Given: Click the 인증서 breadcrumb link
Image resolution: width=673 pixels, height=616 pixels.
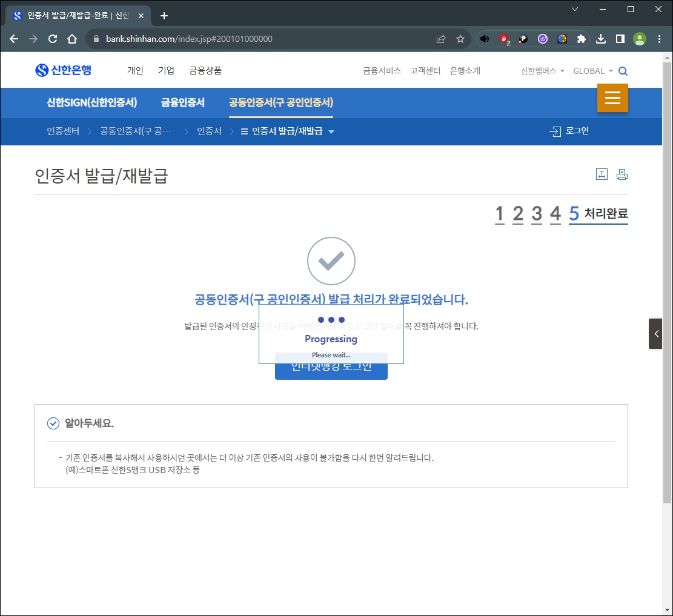Looking at the screenshot, I should point(209,131).
